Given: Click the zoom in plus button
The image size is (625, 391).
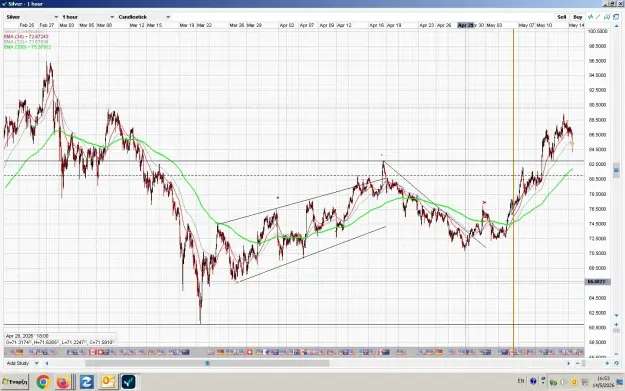Looking at the screenshot, I should pos(607,363).
